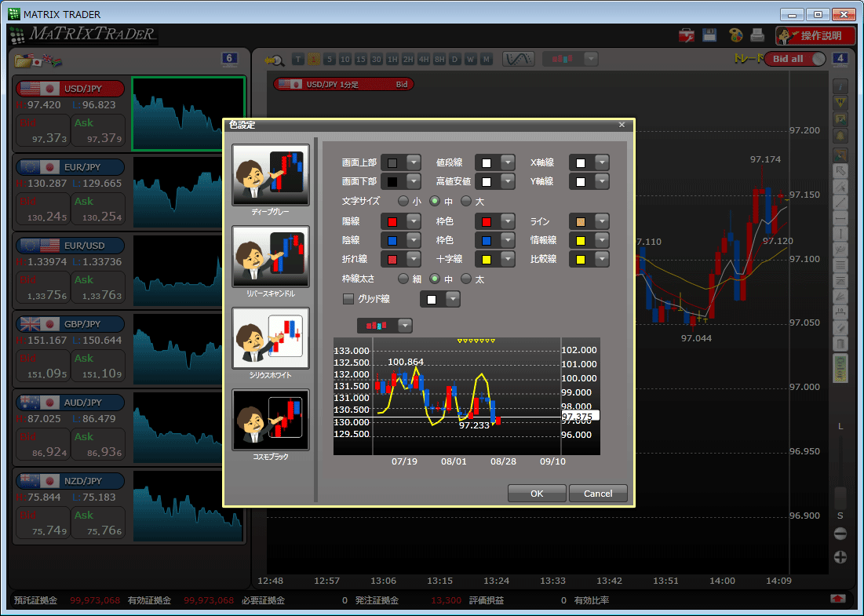The height and width of the screenshot is (616, 864).
Task: Click the monitor icon numbered 4
Action: 840,59
